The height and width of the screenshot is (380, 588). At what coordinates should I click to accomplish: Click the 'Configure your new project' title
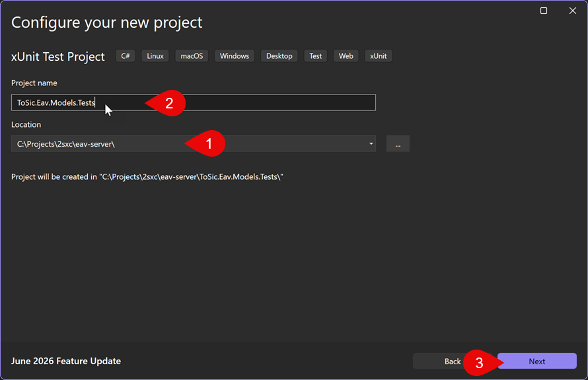(107, 22)
